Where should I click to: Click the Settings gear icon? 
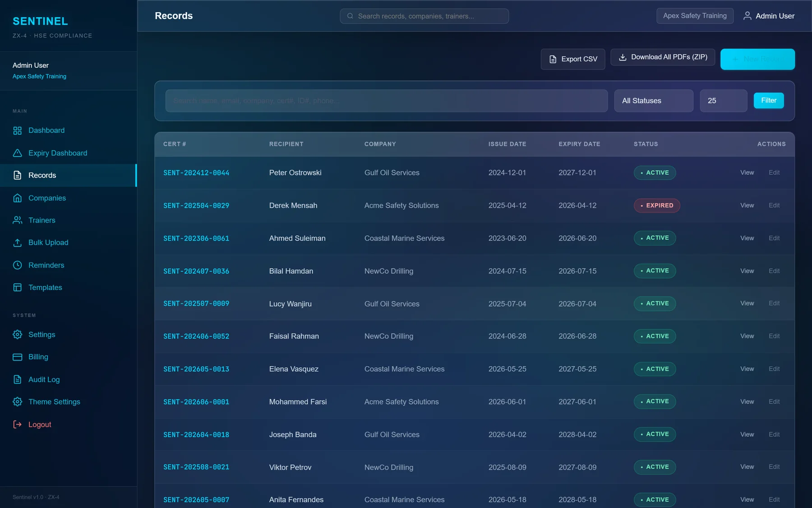coord(18,335)
